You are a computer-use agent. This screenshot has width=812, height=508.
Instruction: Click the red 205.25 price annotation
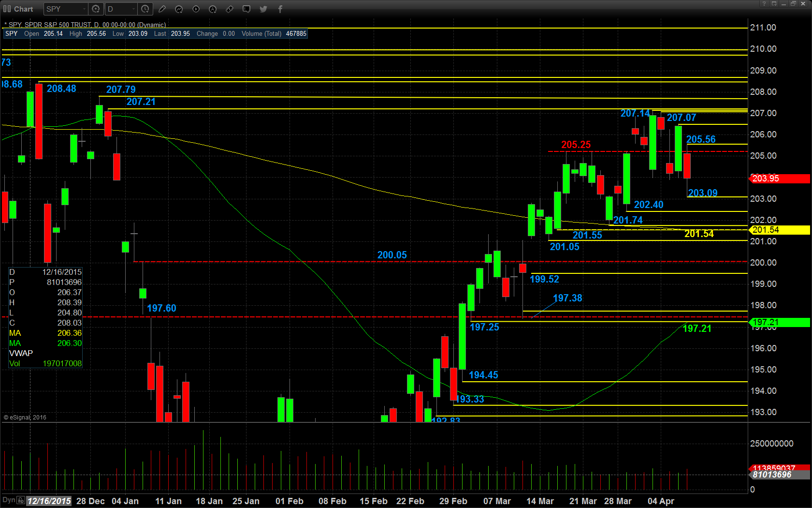(x=576, y=145)
